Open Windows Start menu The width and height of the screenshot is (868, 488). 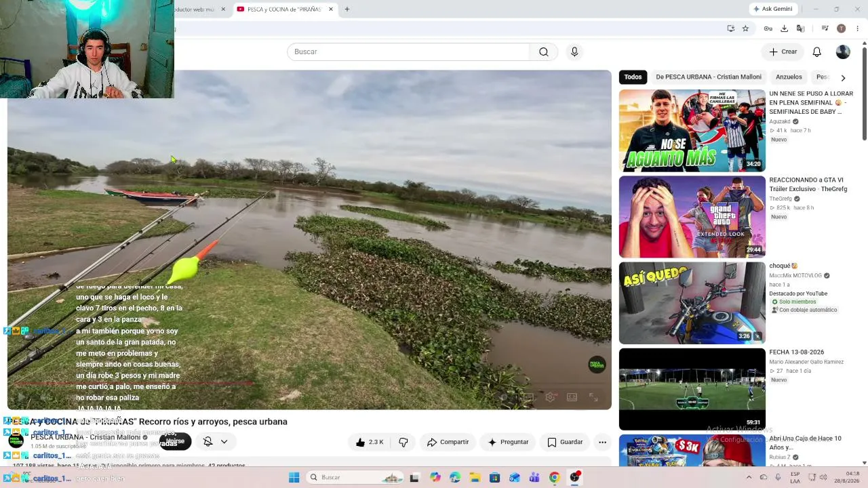click(294, 478)
